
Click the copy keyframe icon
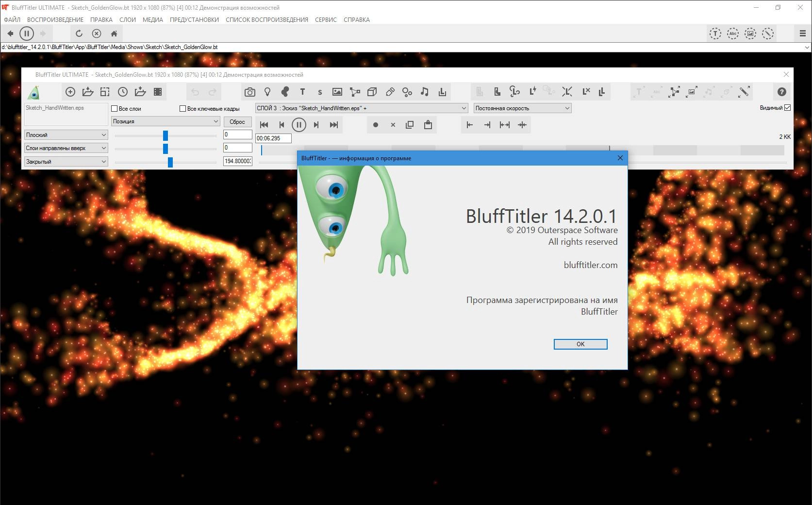pos(410,125)
